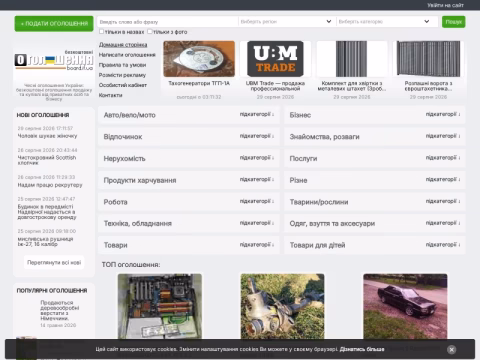
Task: Expand subcategories for 'Знайомства, розваги'
Action: 443,136
